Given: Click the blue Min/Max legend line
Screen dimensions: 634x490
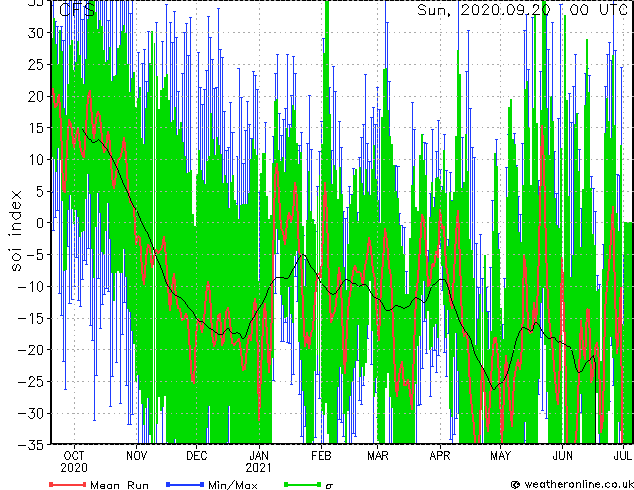Looking at the screenshot, I should [185, 484].
